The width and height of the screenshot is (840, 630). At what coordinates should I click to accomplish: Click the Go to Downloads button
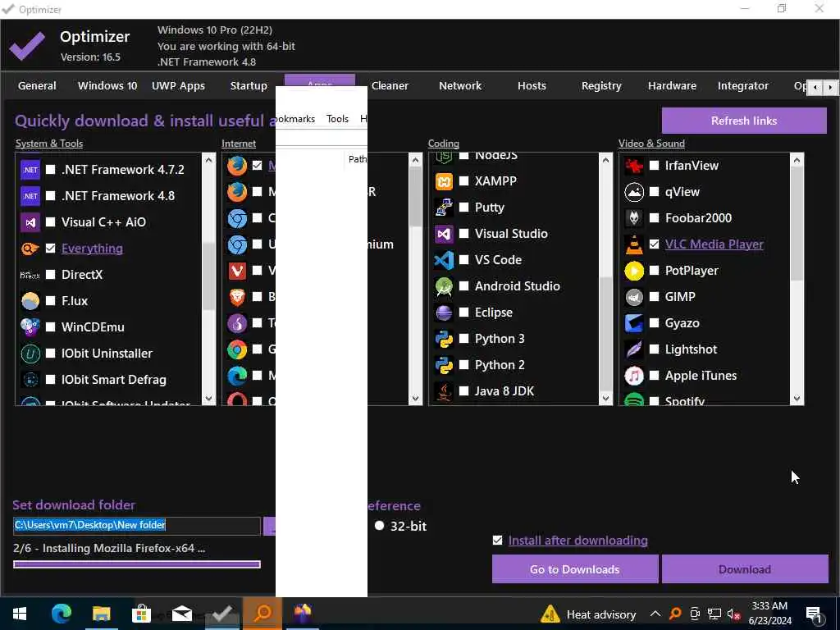(x=575, y=569)
